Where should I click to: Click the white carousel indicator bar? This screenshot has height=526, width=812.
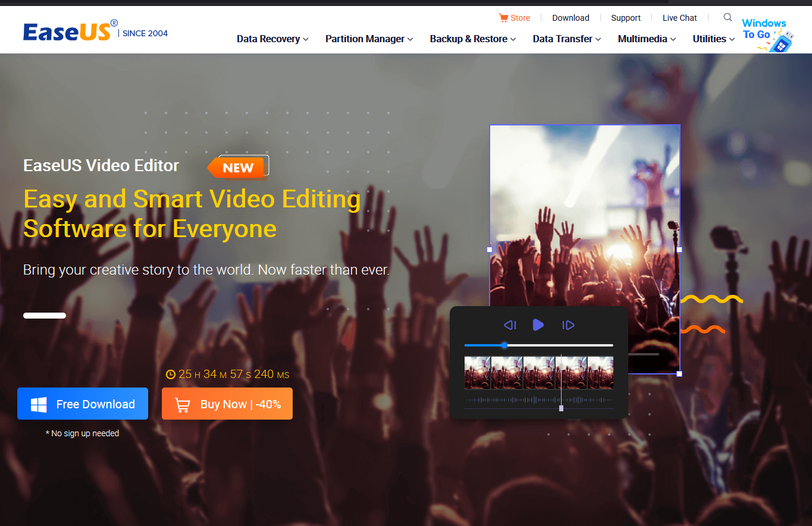point(45,315)
